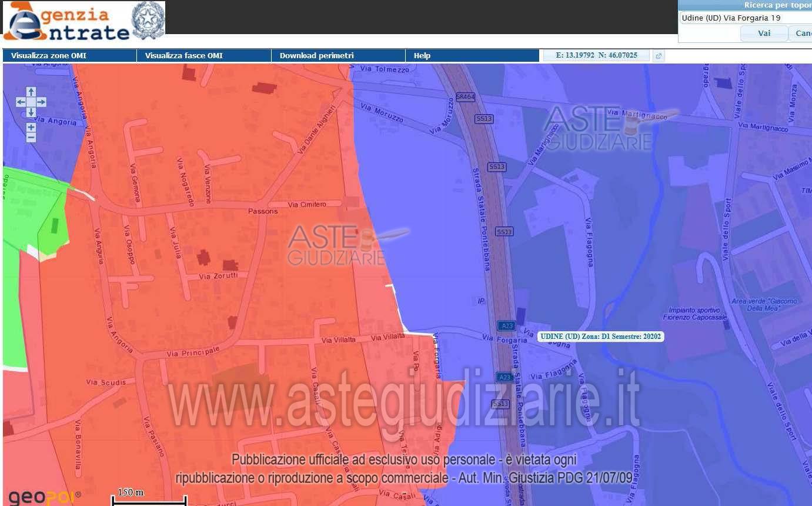Click the E/N coordinates readout
Screen dimensions: 812x506
(x=596, y=55)
